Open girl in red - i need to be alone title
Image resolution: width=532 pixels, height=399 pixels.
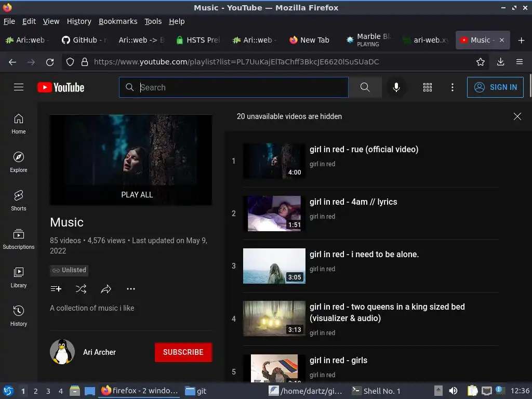point(364,255)
